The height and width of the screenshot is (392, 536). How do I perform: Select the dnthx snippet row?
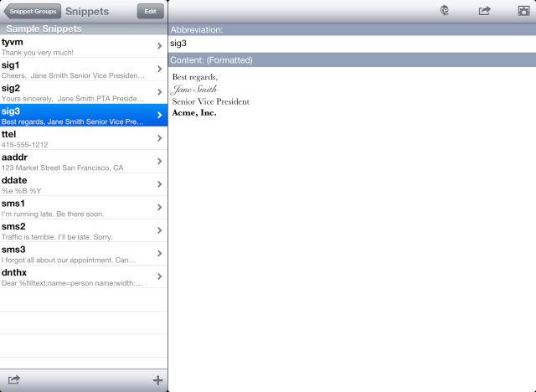(x=84, y=276)
